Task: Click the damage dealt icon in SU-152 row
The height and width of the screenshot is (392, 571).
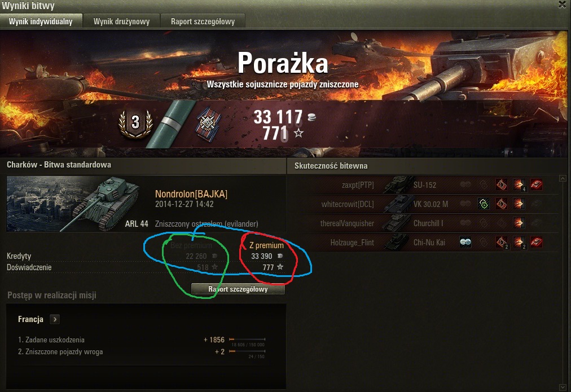Action: click(x=519, y=184)
